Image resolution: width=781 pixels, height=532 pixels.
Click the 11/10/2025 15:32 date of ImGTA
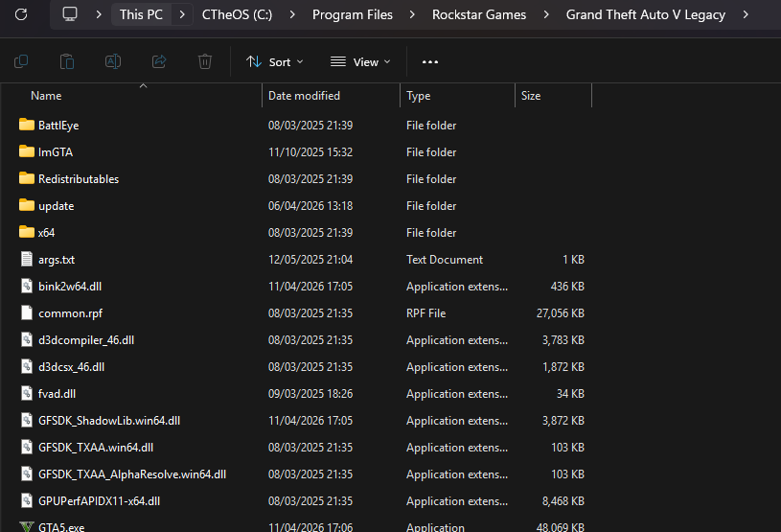tap(310, 151)
